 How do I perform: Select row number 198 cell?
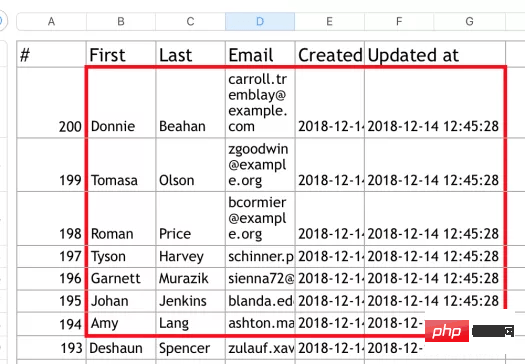pos(51,218)
